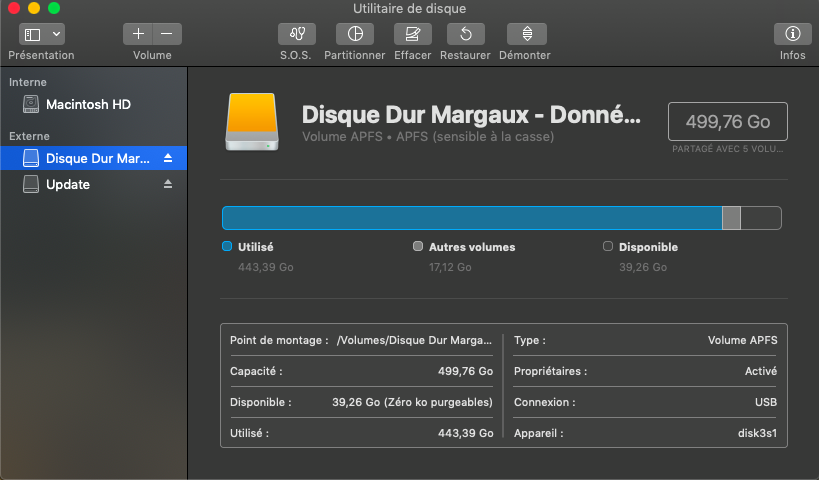Eject the Disque Dur Margaux drive

pos(168,158)
